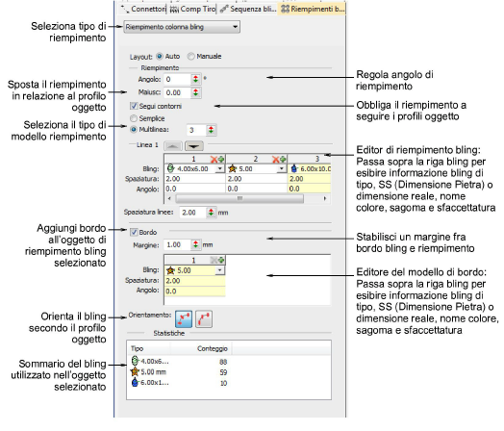Image resolution: width=504 pixels, height=431 pixels.
Task: Open the 4.00x6.00 bling dropdown in column 1
Action: (x=220, y=168)
